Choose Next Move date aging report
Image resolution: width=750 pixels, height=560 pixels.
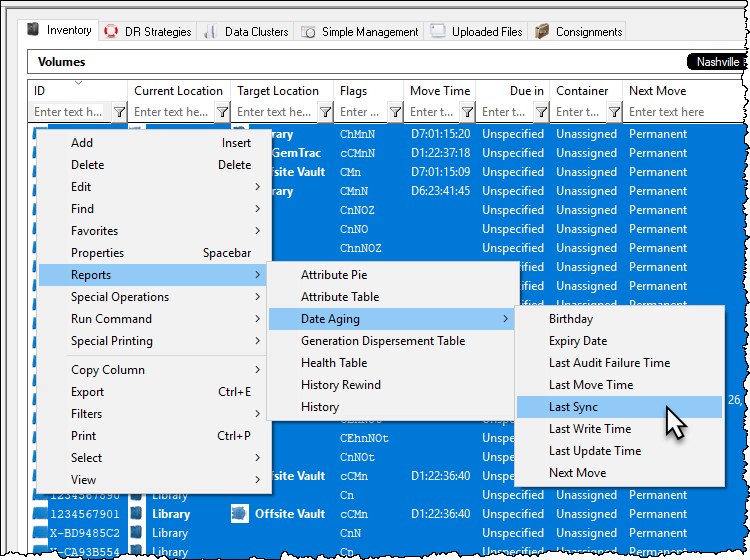pos(619,472)
